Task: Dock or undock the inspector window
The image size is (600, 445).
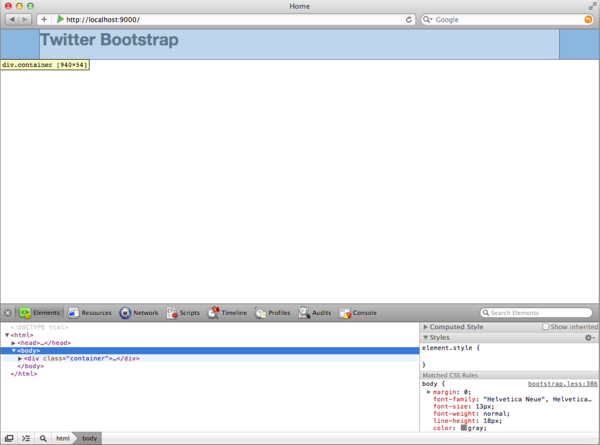Action: (x=9, y=438)
